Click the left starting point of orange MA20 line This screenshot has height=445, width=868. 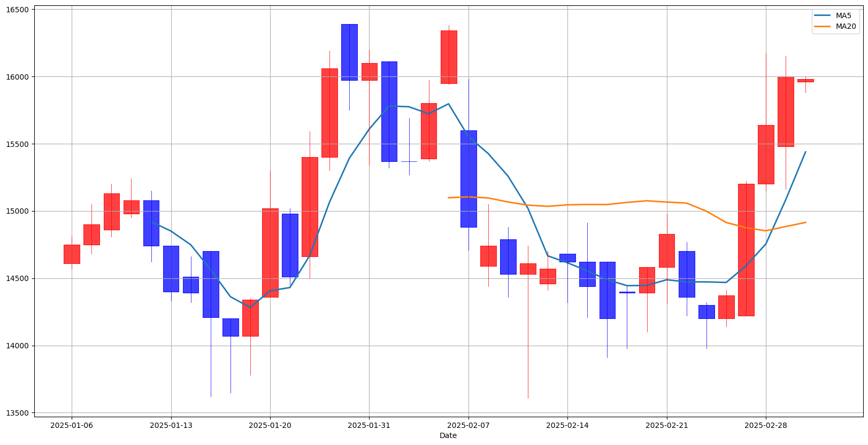[x=448, y=198]
